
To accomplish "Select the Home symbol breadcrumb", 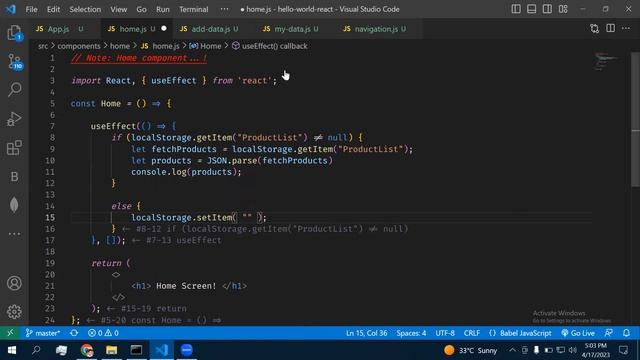I will 205,46.
